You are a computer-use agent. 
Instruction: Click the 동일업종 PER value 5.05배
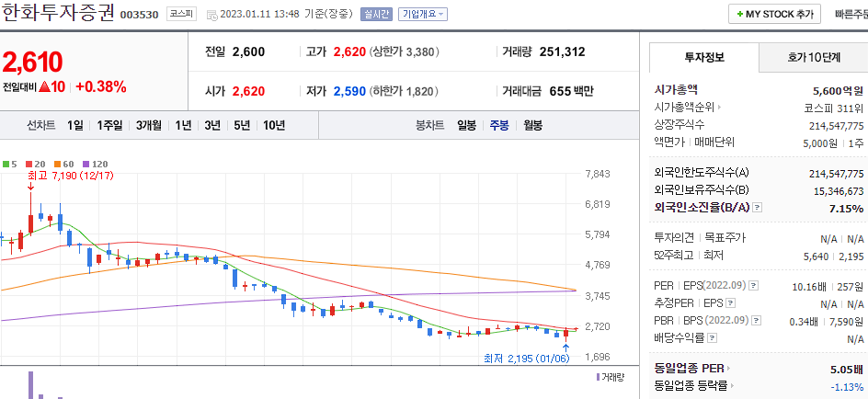tap(847, 369)
